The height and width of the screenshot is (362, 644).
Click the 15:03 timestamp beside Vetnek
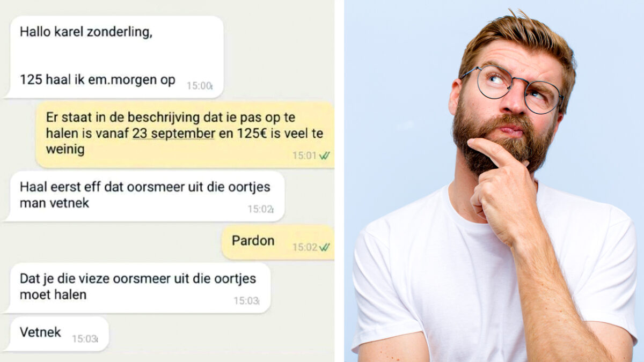(85, 339)
